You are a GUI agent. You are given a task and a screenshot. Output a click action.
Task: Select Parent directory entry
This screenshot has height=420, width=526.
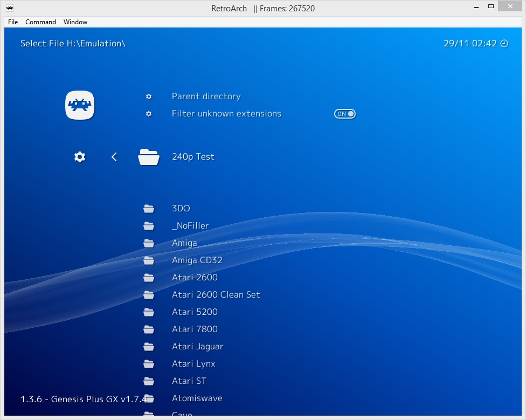pos(206,97)
